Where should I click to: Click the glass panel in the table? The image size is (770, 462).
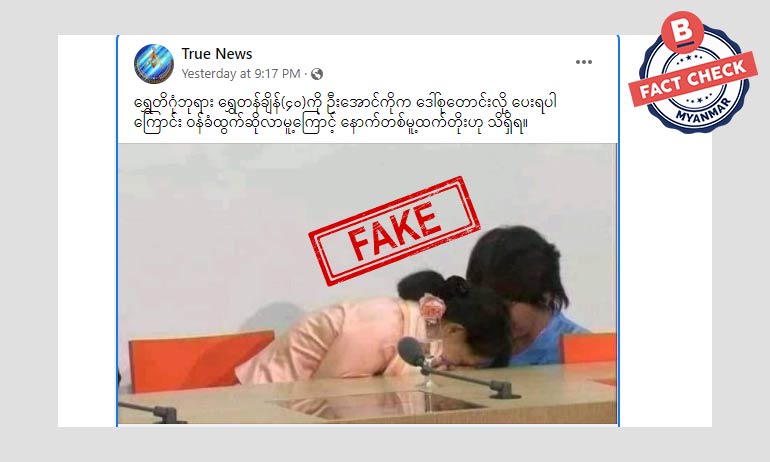376,404
